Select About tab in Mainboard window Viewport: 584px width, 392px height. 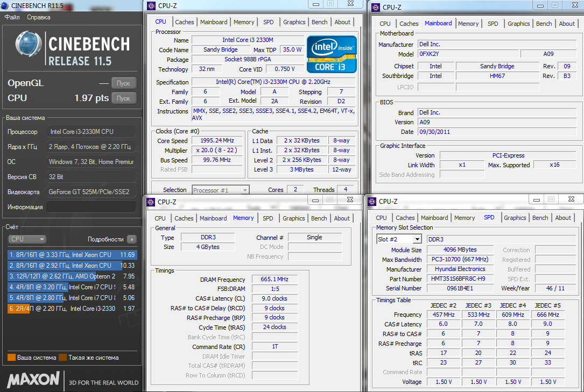click(566, 24)
